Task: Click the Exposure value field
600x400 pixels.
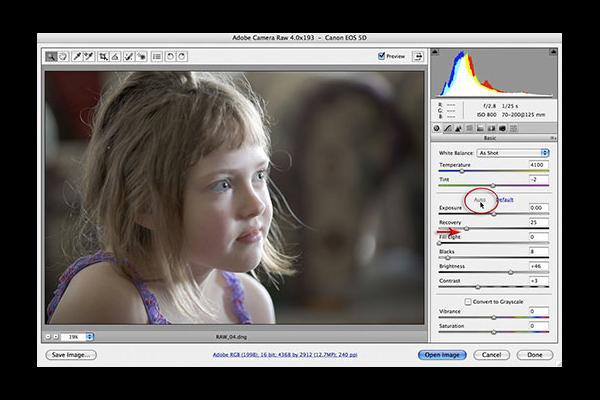Action: point(538,208)
